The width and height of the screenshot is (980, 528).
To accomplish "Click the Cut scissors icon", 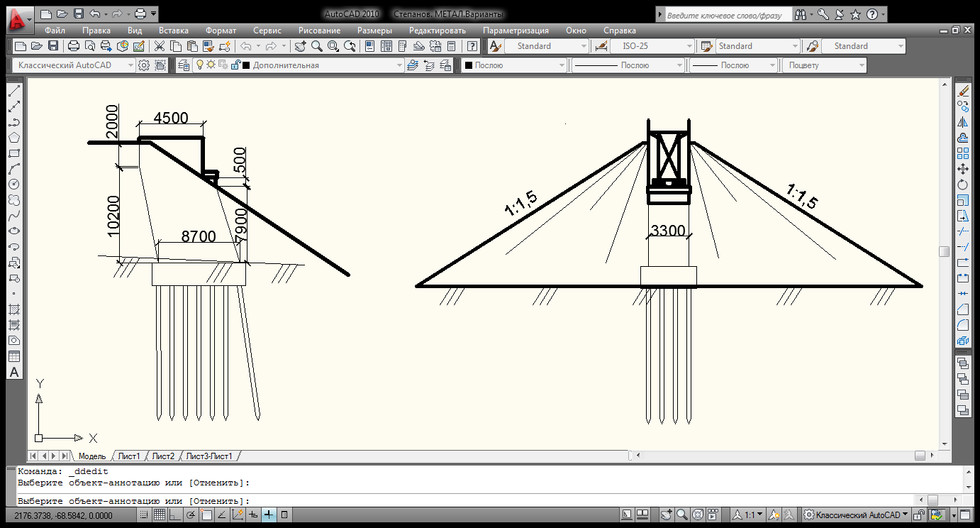I will tap(160, 46).
